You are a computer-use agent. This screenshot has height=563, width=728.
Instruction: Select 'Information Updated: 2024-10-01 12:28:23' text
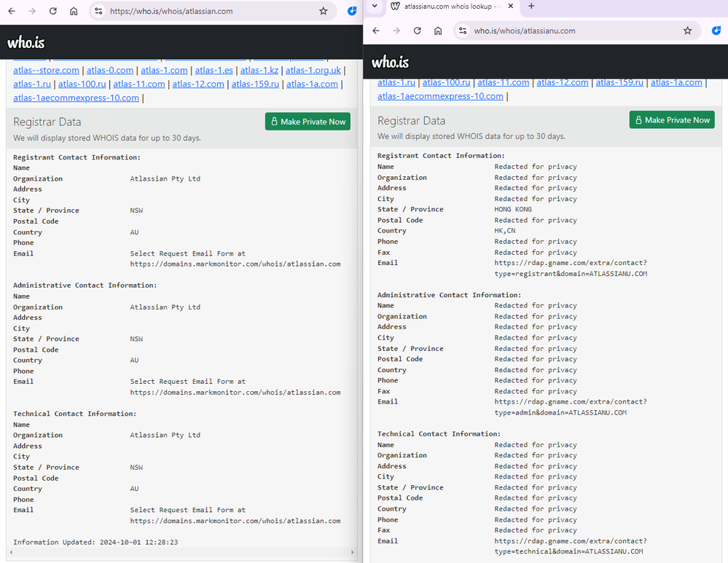95,542
